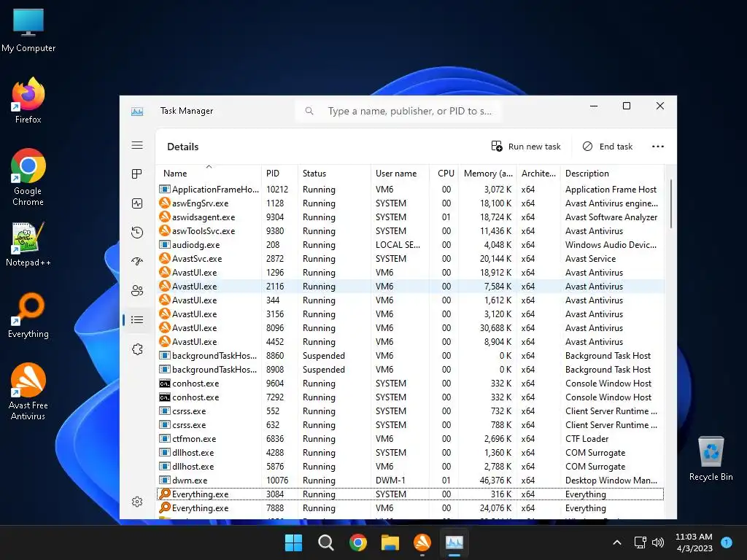Select the AvastSvc.exe process
747x560 pixels.
[410, 259]
